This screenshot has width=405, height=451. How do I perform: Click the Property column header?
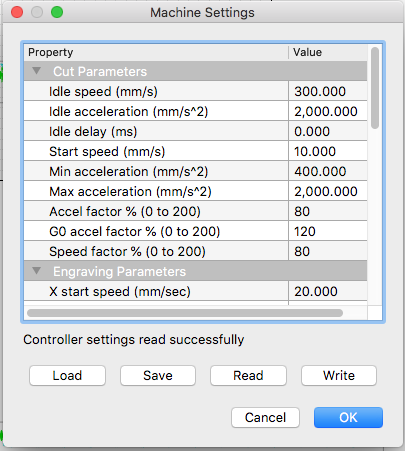(156, 52)
